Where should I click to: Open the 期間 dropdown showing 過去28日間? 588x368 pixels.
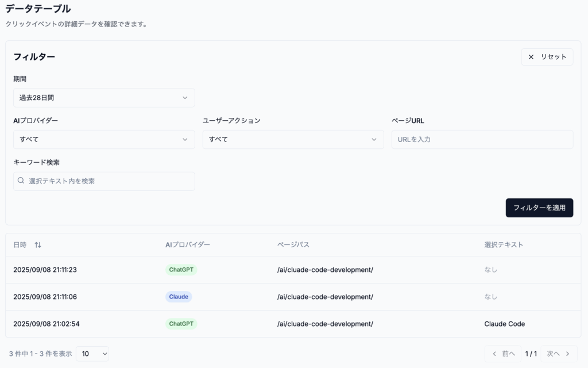tap(104, 98)
